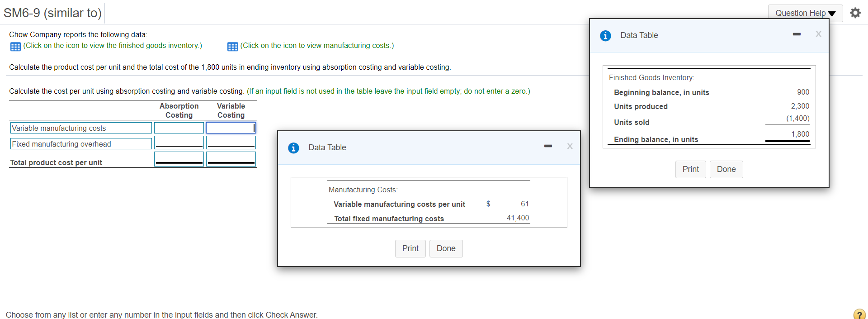This screenshot has width=868, height=319.
Task: Click info icon in Finished Goods data table
Action: point(605,35)
